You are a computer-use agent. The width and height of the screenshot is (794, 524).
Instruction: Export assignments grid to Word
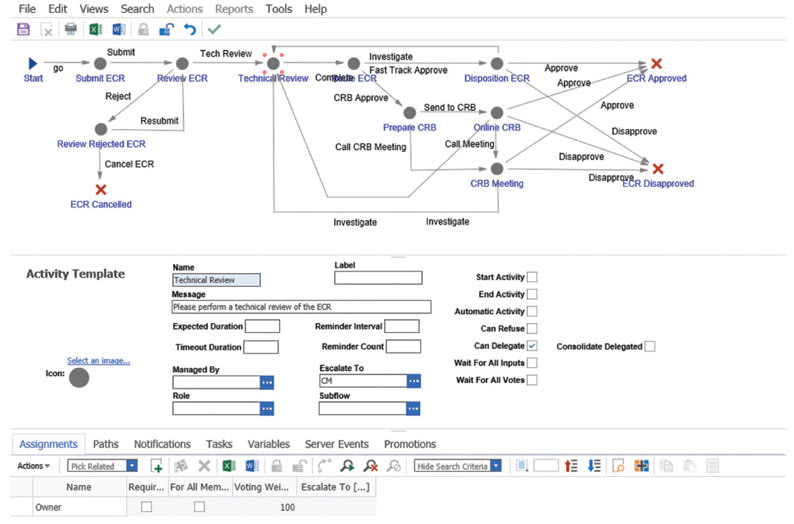(x=252, y=466)
